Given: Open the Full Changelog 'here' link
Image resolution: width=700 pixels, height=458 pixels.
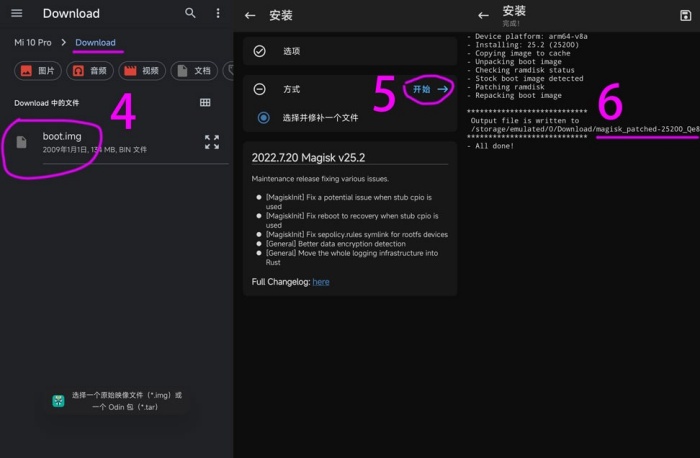Looking at the screenshot, I should [320, 282].
